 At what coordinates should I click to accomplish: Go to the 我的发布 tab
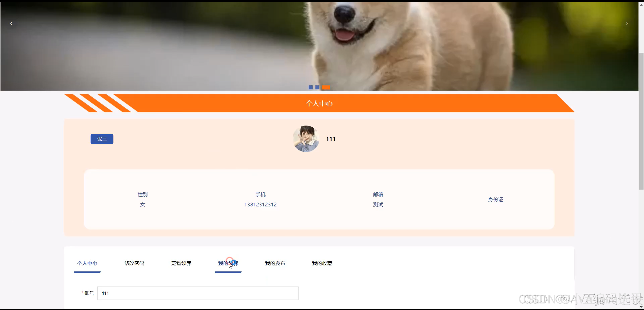[275, 263]
